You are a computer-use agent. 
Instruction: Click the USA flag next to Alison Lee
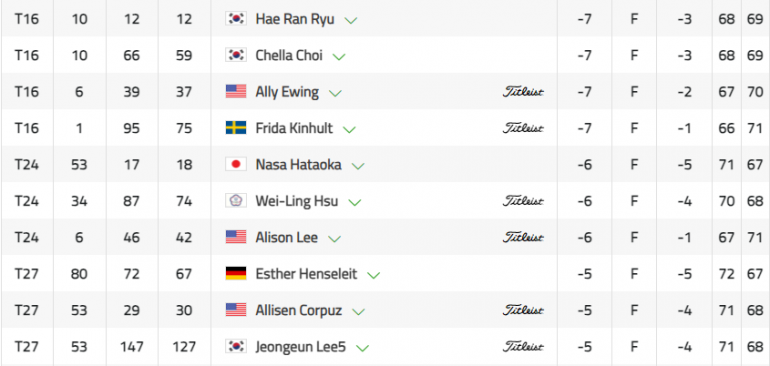236,237
